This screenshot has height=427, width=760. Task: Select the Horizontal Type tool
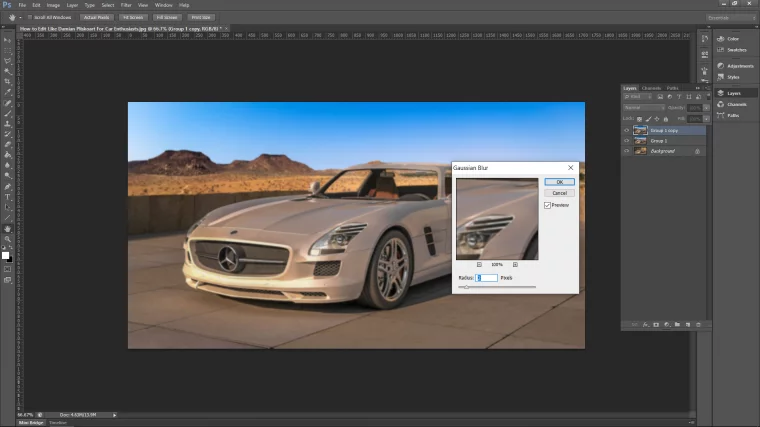7,197
